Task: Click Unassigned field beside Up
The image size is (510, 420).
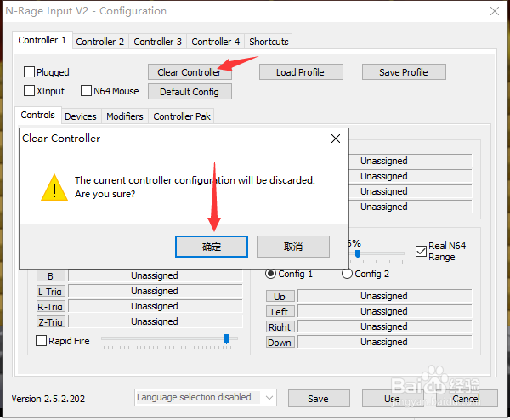Action: 384,296
